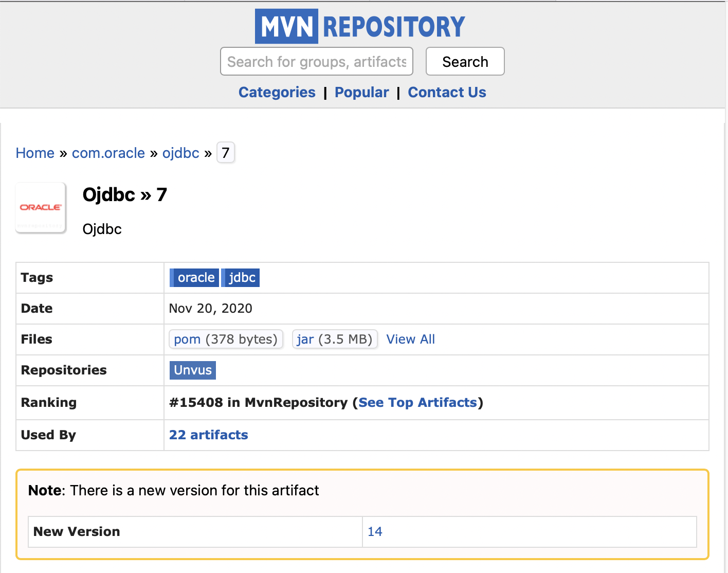Go to Home in the breadcrumb
Image resolution: width=728 pixels, height=573 pixels.
point(35,153)
